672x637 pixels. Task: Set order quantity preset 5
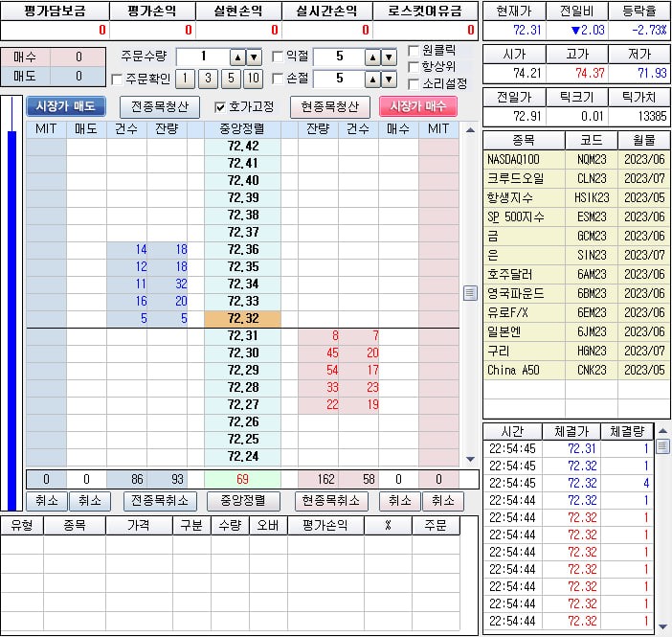(x=231, y=79)
